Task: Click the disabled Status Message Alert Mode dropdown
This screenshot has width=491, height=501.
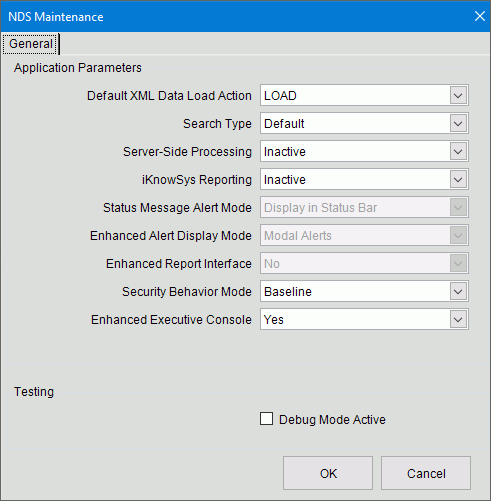Action: point(364,208)
